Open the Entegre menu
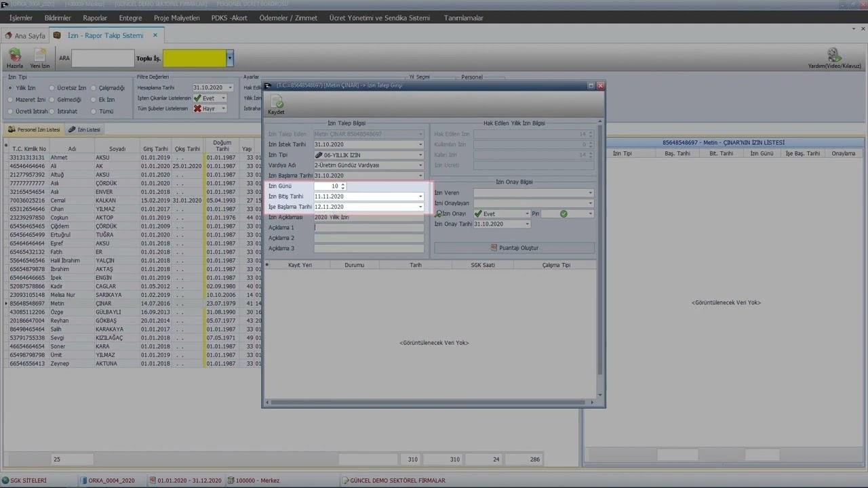This screenshot has height=488, width=868. [130, 18]
